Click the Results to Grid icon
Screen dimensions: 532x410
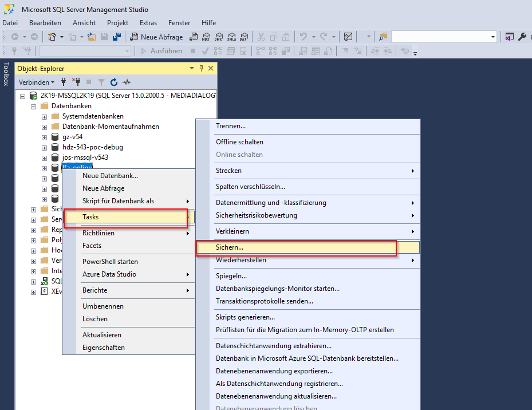[x=315, y=51]
